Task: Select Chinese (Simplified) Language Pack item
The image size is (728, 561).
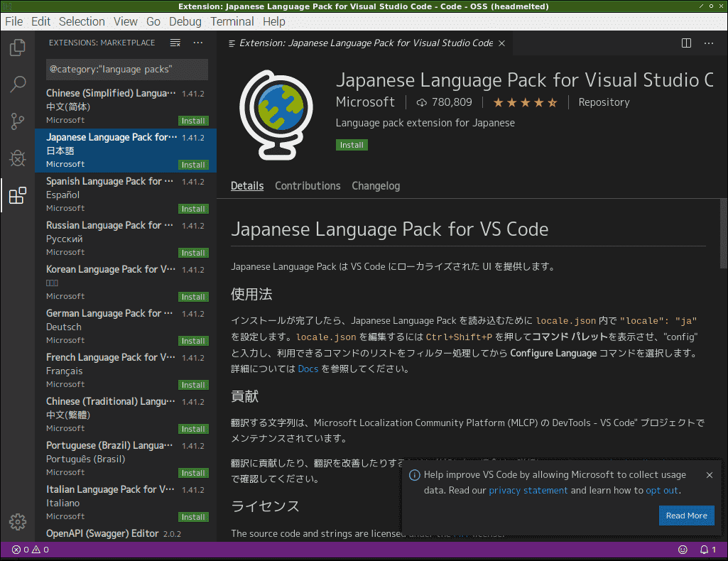Action: (x=125, y=107)
